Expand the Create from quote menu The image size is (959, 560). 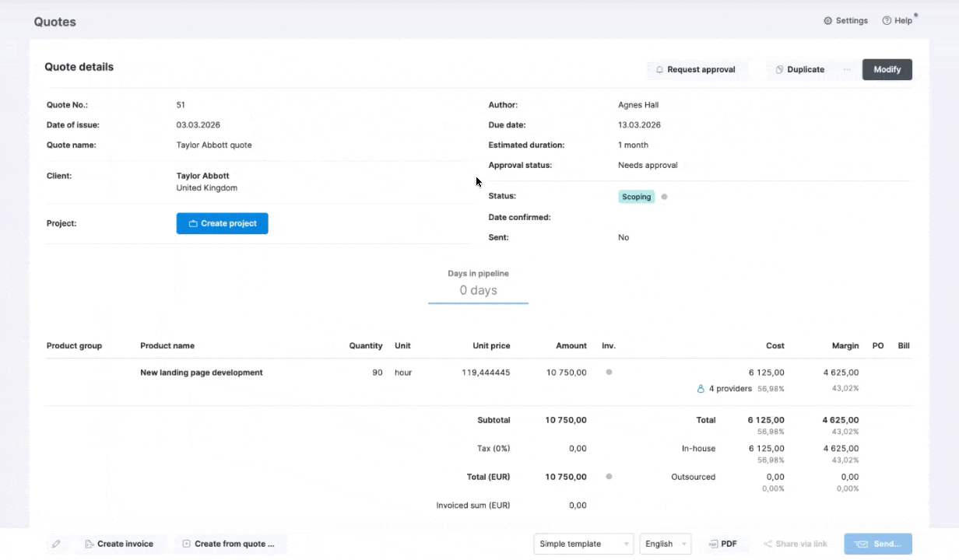[230, 544]
